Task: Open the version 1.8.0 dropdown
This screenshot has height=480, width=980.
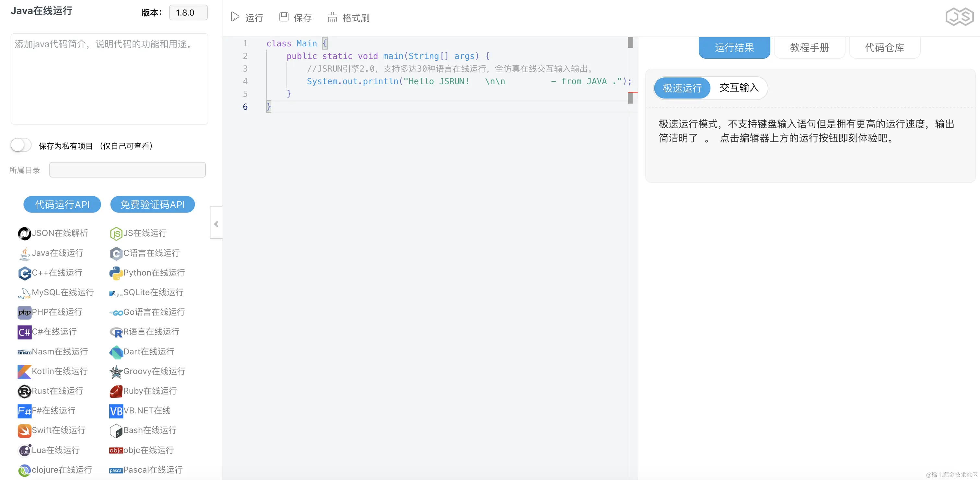Action: 188,13
